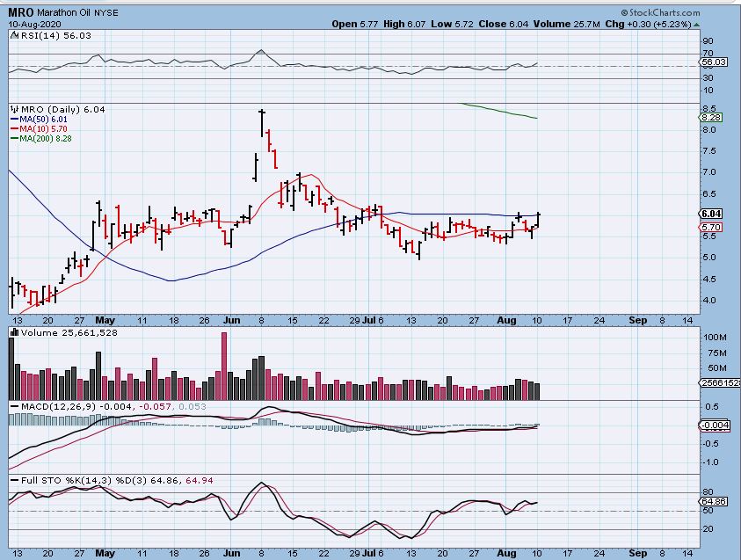Click the red 5.70 price tag on right axis

[x=711, y=227]
